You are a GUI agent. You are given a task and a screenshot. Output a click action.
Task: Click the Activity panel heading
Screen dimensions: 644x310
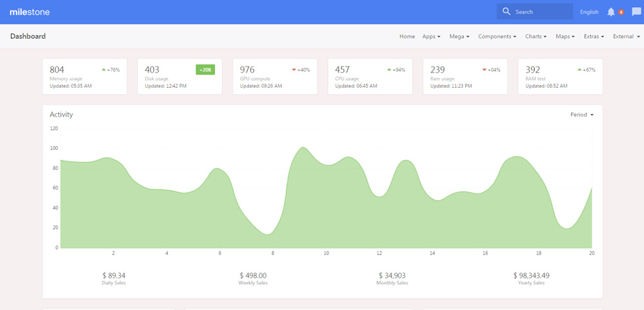tap(61, 115)
